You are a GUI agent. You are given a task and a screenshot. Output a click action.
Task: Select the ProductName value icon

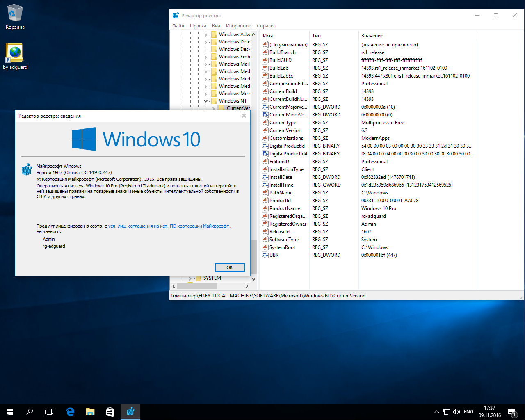pos(265,208)
